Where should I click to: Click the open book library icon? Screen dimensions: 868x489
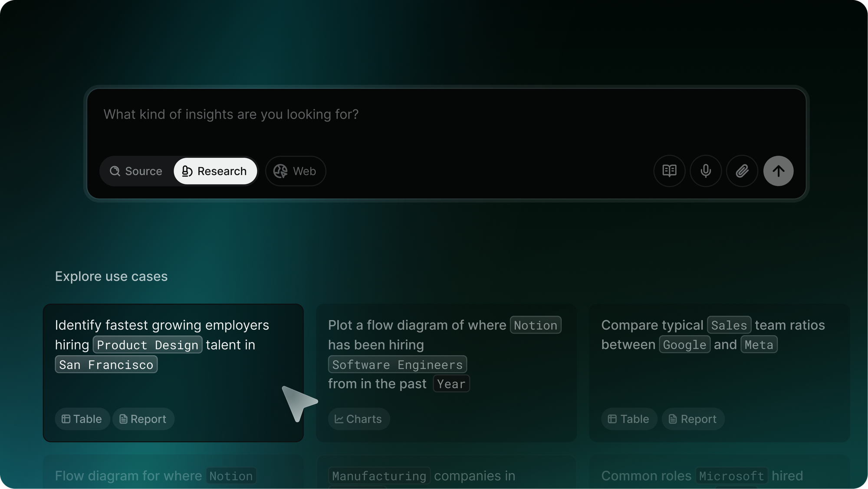(669, 171)
